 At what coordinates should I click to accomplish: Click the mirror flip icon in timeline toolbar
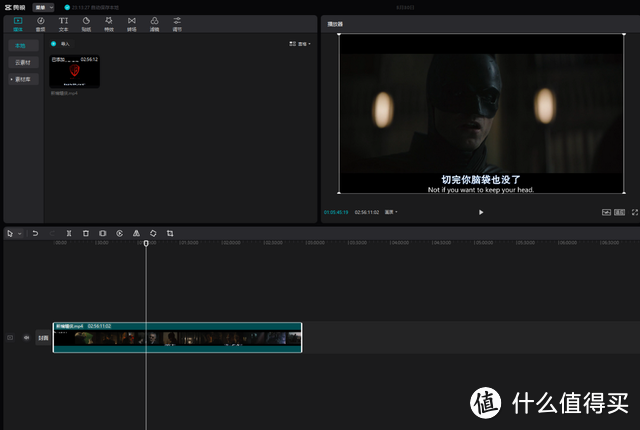click(x=136, y=233)
